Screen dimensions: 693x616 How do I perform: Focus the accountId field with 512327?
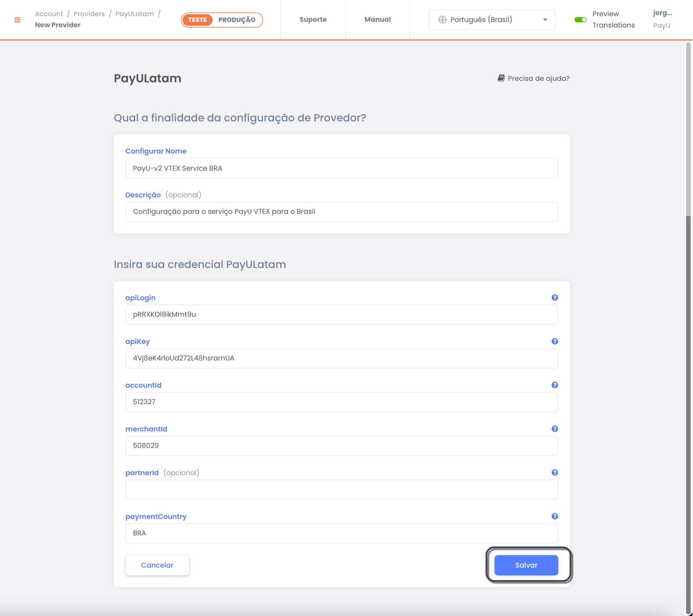[x=341, y=402]
